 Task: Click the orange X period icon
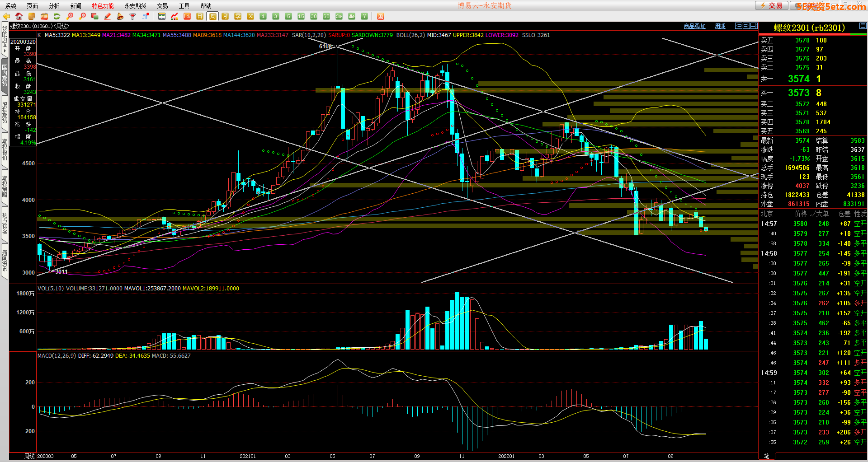tap(250, 16)
